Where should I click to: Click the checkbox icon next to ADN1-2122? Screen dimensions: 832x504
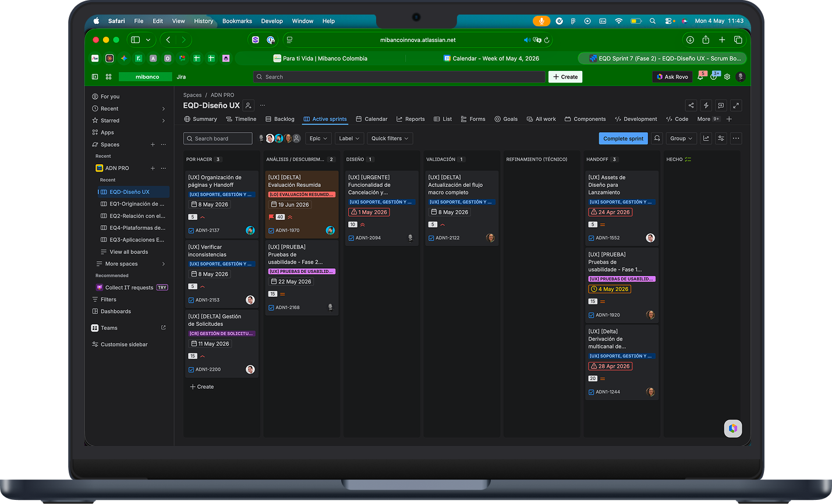pos(431,238)
